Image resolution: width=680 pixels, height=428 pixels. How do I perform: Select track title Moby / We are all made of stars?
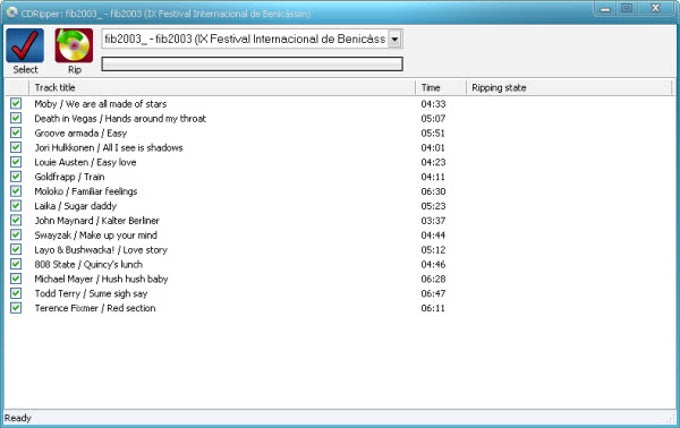point(101,104)
